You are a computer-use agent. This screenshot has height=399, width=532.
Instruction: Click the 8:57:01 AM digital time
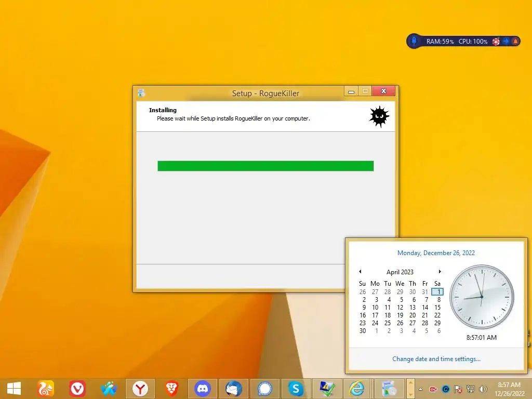click(482, 338)
